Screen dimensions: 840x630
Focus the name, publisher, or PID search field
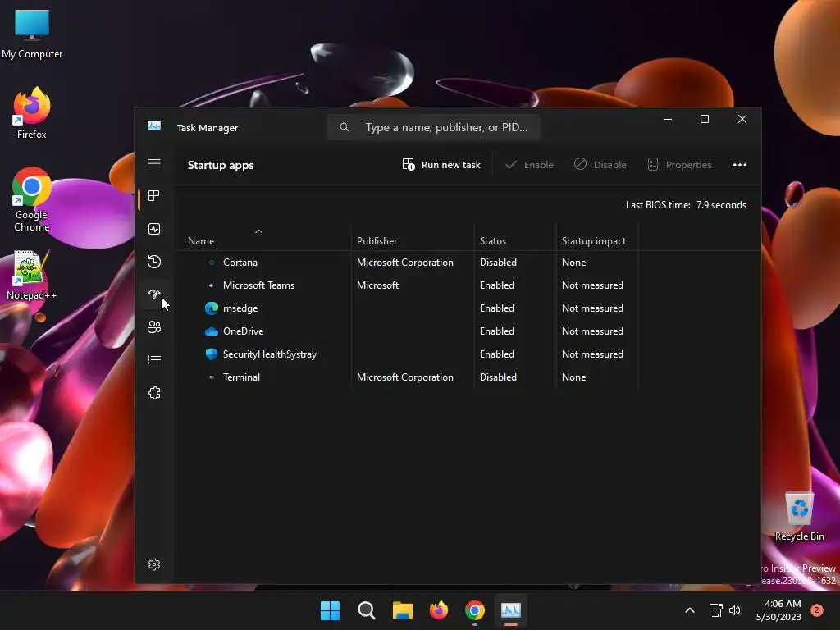point(433,127)
